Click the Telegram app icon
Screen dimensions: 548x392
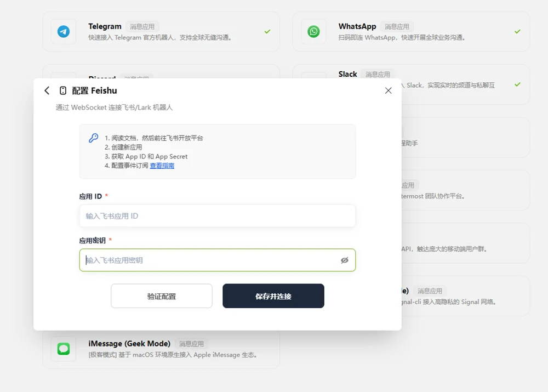tap(63, 31)
